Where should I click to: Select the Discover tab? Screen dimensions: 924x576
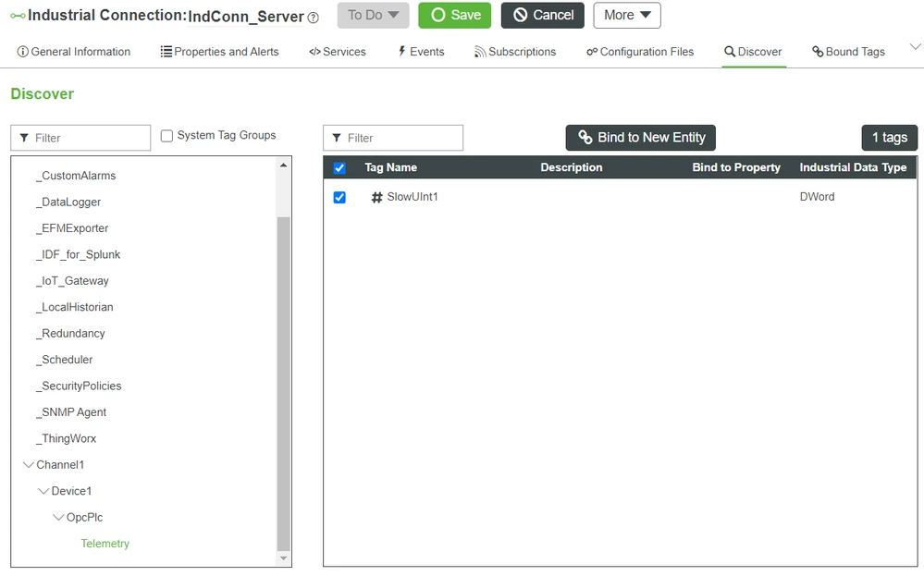click(753, 52)
